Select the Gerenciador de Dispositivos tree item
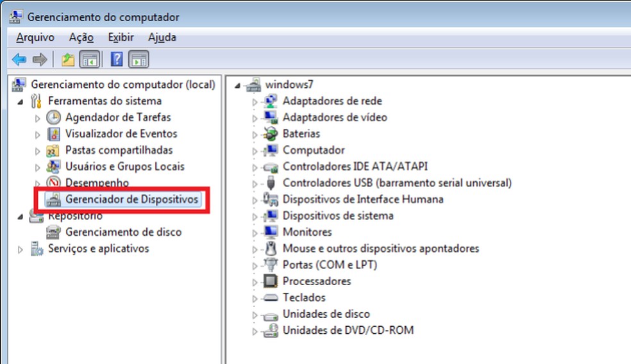 pos(132,199)
